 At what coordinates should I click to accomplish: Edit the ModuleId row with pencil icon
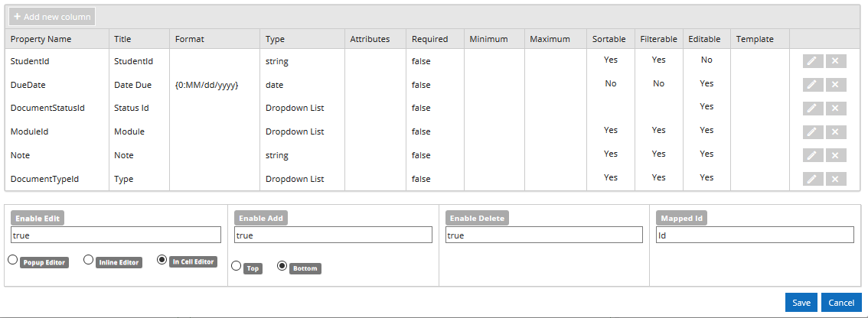point(813,131)
